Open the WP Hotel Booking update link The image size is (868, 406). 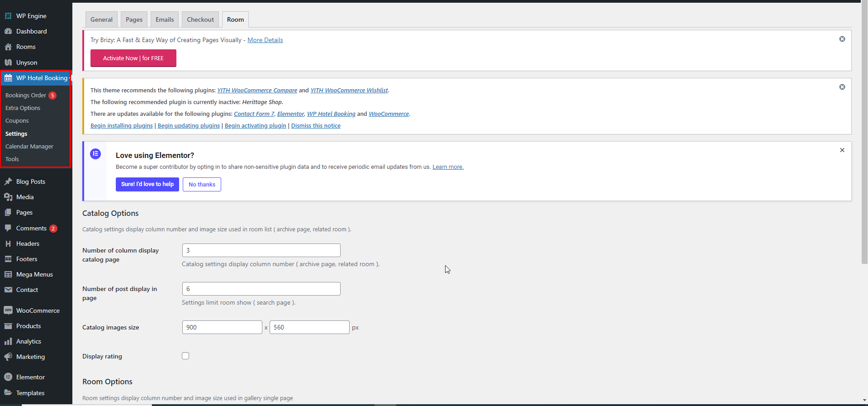coord(331,114)
